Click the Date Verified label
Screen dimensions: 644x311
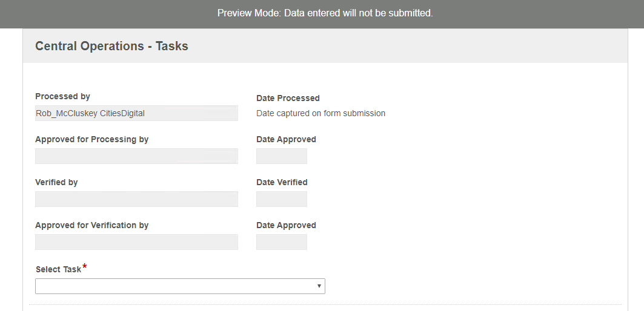282,182
